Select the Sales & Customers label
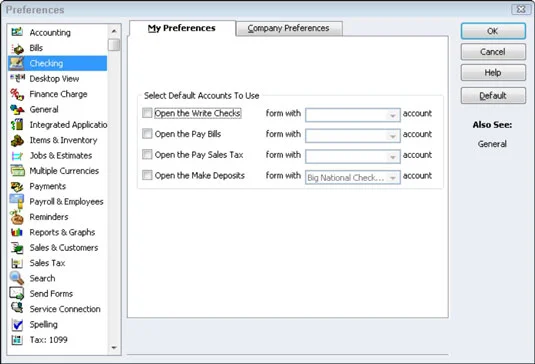 coord(64,247)
